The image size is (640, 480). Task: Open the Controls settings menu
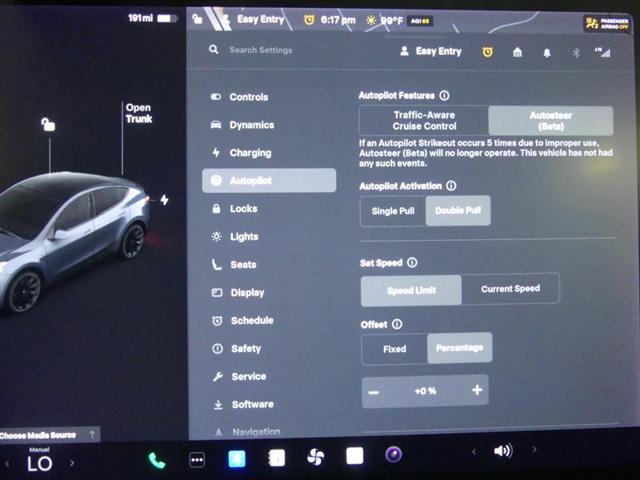269,97
